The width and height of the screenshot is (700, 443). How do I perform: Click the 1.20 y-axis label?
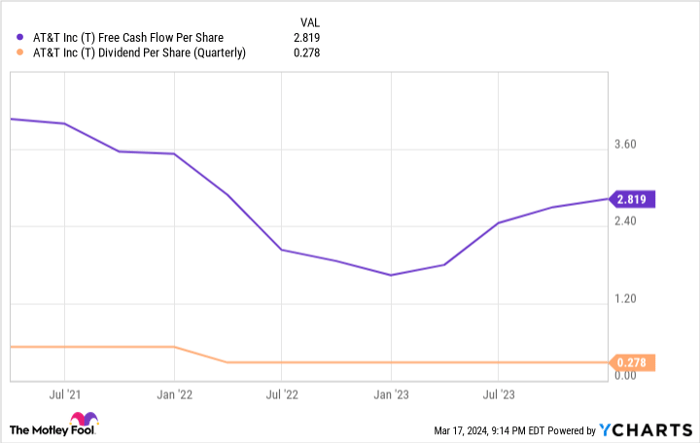click(626, 299)
